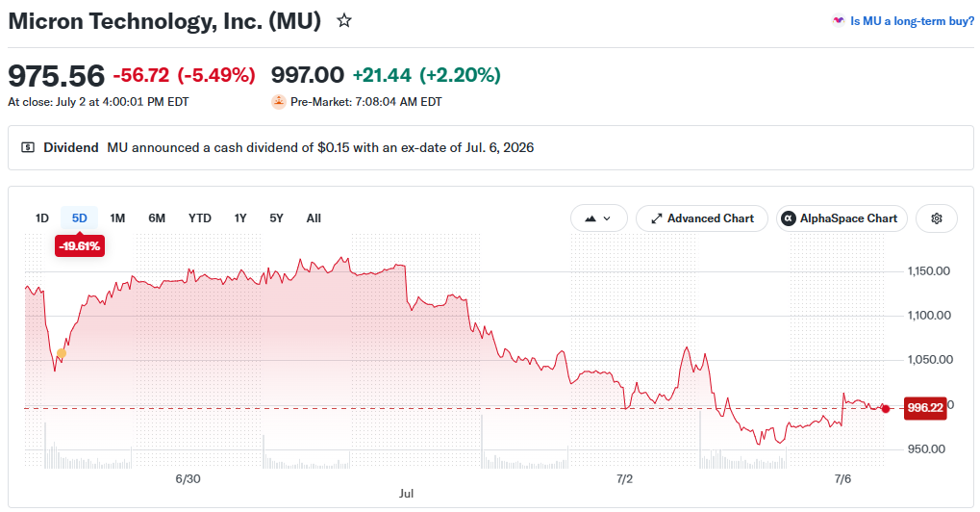Image resolution: width=980 pixels, height=512 pixels.
Task: Select the 5Y range tab
Action: click(276, 218)
